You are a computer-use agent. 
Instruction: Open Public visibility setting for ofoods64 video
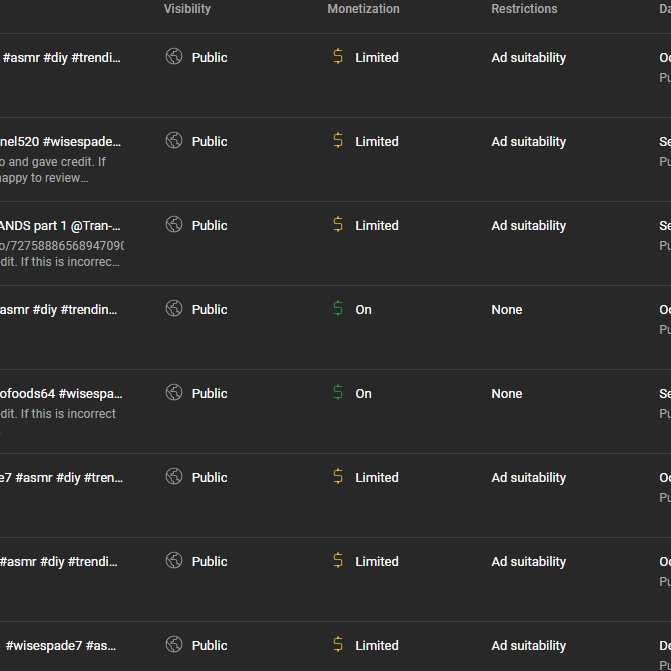[x=209, y=394]
